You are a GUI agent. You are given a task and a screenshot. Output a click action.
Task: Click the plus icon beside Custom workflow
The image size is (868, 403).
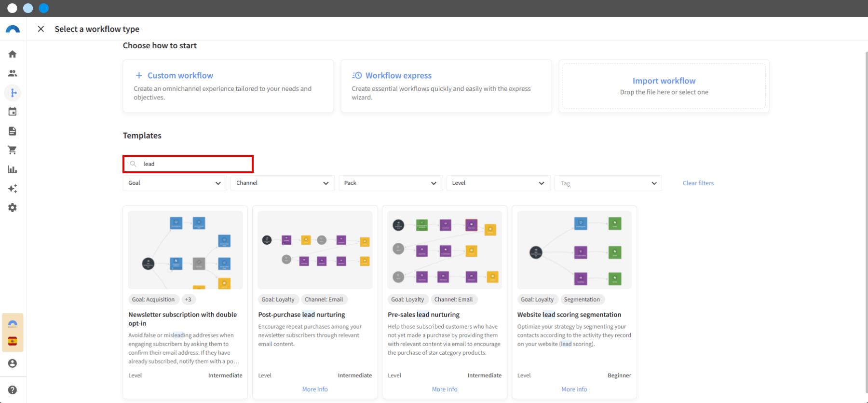(139, 75)
